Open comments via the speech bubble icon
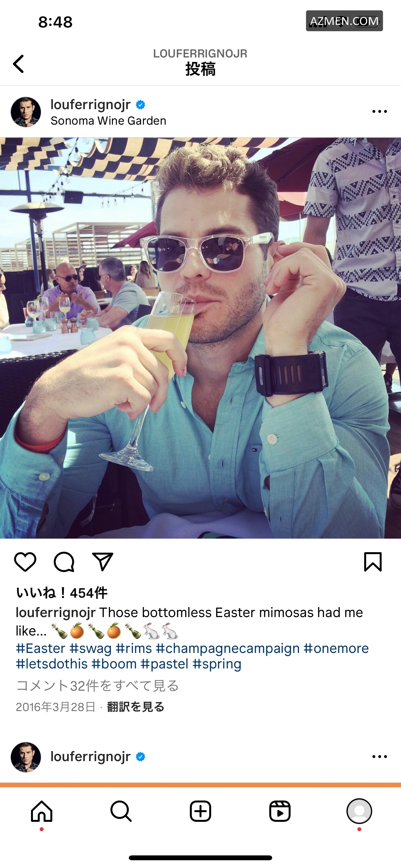Screen dimensions: 401x868 pos(64,562)
